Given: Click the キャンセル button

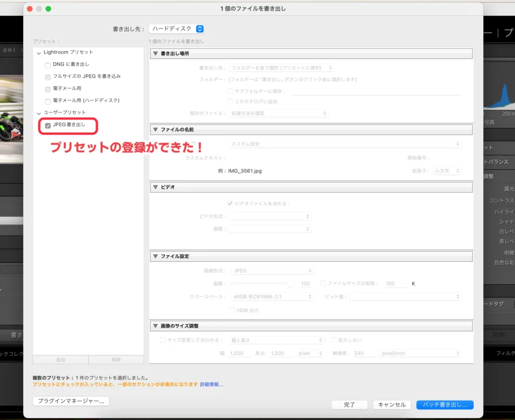Looking at the screenshot, I should click(392, 404).
